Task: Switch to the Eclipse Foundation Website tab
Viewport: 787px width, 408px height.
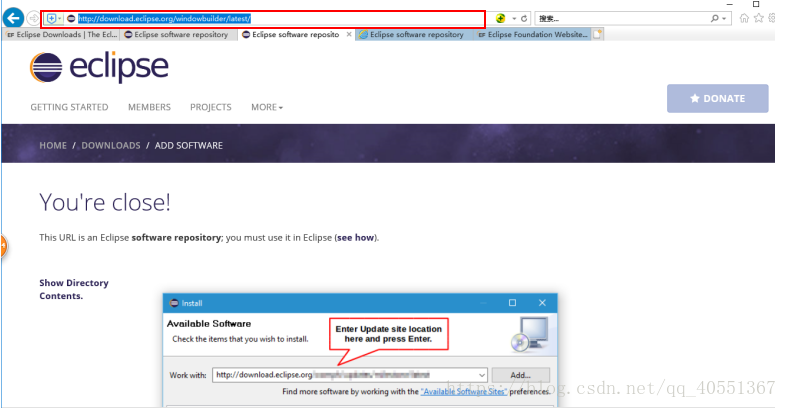Action: coord(533,35)
